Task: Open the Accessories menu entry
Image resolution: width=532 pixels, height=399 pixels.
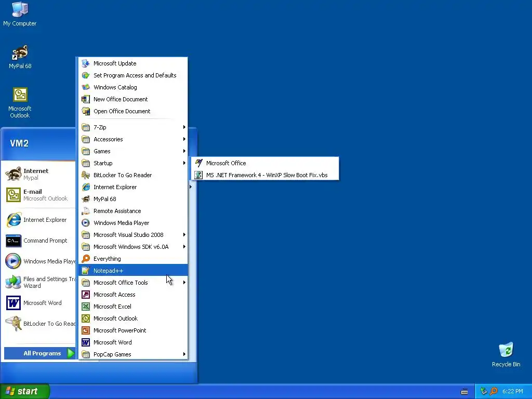Action: click(133, 139)
